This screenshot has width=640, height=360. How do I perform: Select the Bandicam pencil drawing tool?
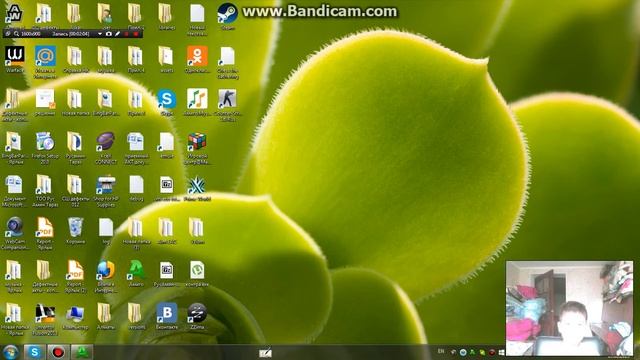(x=118, y=34)
